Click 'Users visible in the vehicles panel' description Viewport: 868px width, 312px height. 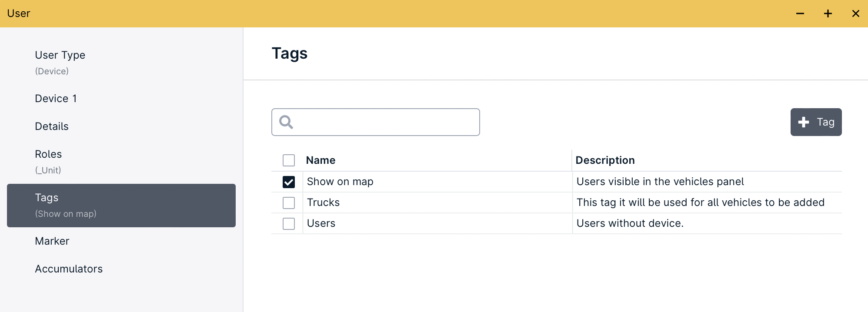click(x=660, y=182)
